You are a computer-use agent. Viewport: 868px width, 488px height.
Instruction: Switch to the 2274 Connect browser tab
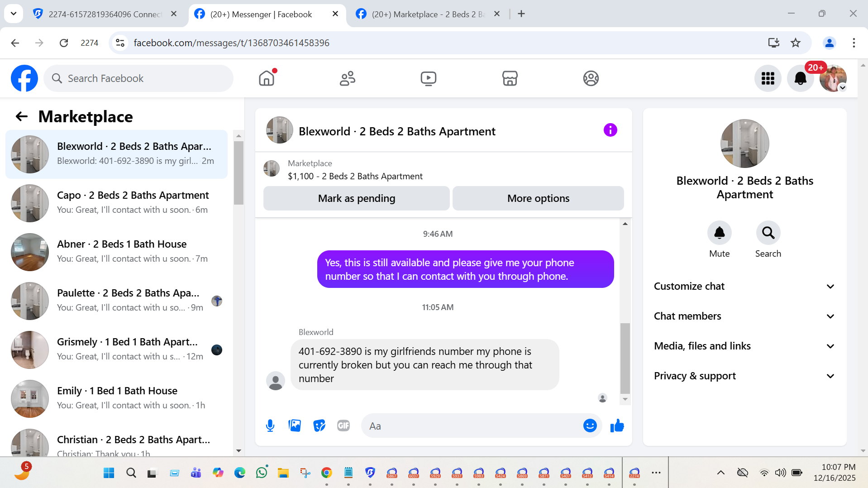pyautogui.click(x=105, y=14)
